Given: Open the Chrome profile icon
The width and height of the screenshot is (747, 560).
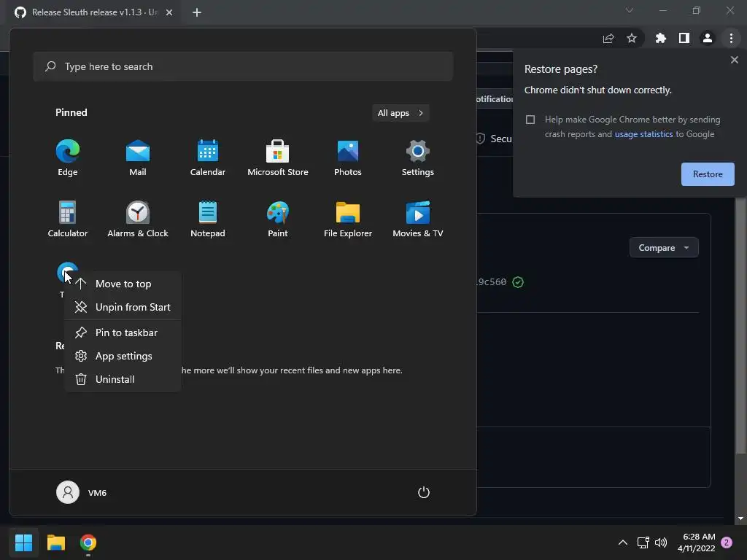Looking at the screenshot, I should [x=708, y=38].
